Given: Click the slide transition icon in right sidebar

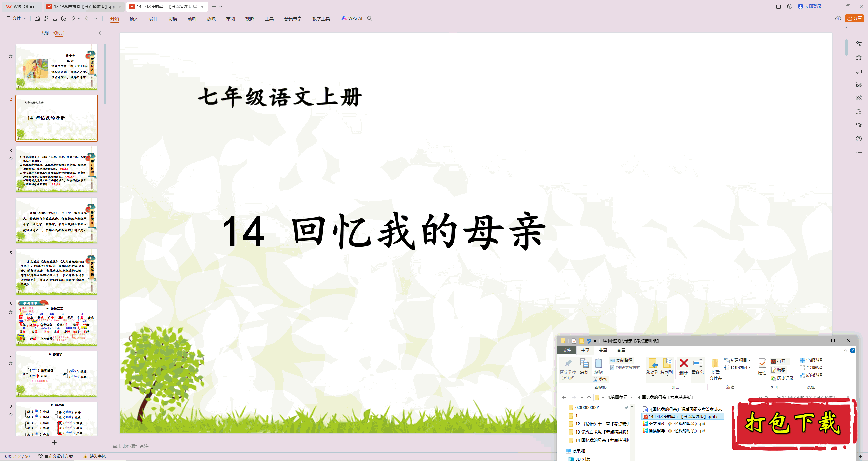Looking at the screenshot, I should pyautogui.click(x=859, y=71).
